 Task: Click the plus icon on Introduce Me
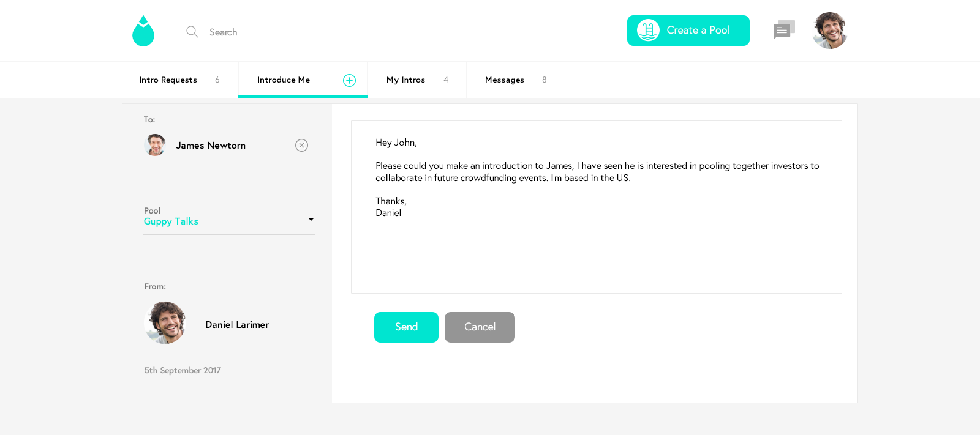click(349, 80)
